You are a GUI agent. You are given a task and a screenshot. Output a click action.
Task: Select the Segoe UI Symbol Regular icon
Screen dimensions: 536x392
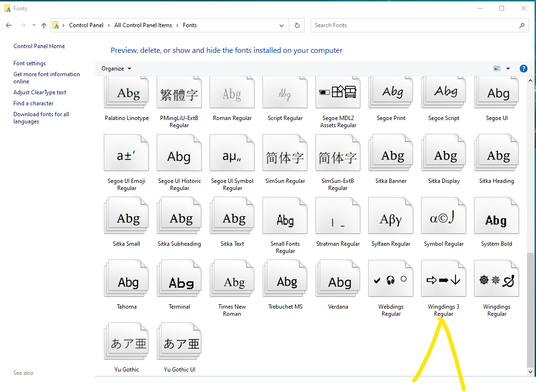click(232, 153)
